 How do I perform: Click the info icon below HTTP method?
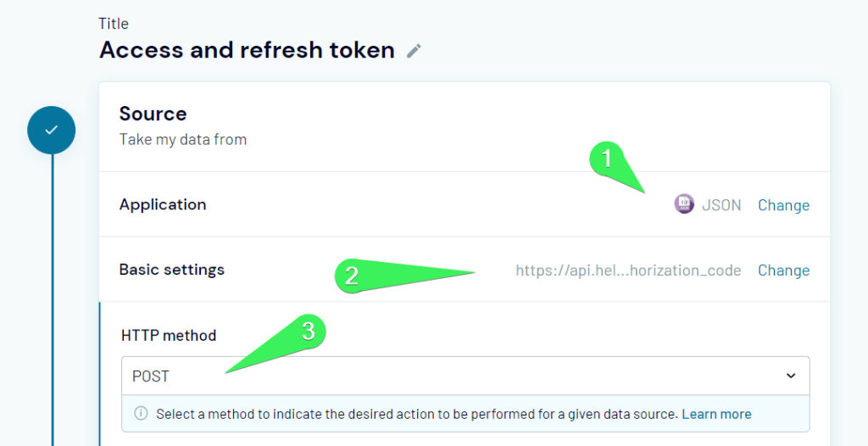pyautogui.click(x=142, y=414)
